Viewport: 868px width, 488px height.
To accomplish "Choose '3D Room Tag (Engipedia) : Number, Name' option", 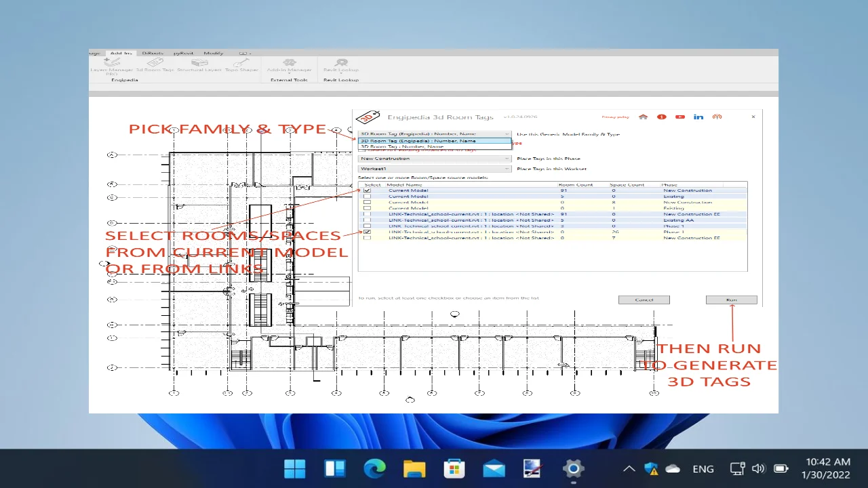I will (435, 141).
